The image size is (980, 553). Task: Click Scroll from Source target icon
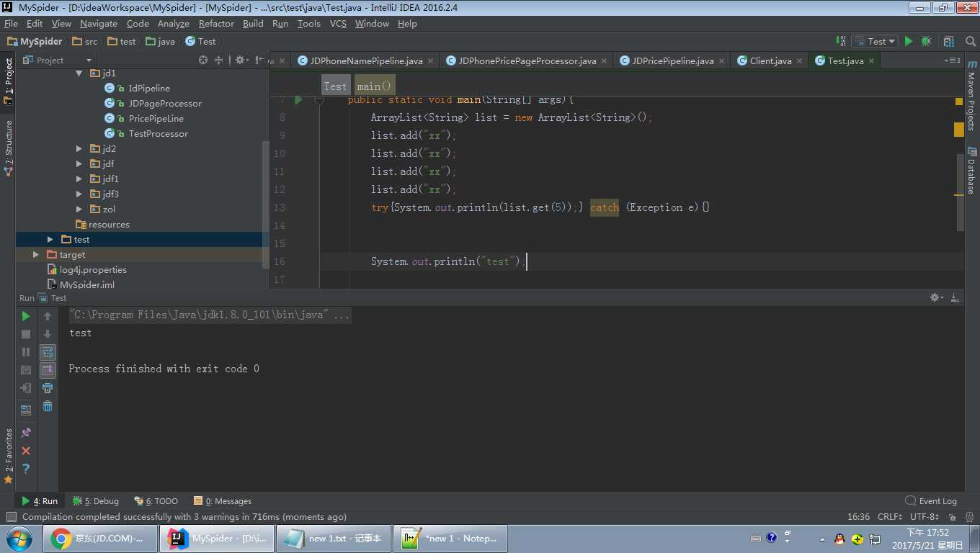click(203, 60)
